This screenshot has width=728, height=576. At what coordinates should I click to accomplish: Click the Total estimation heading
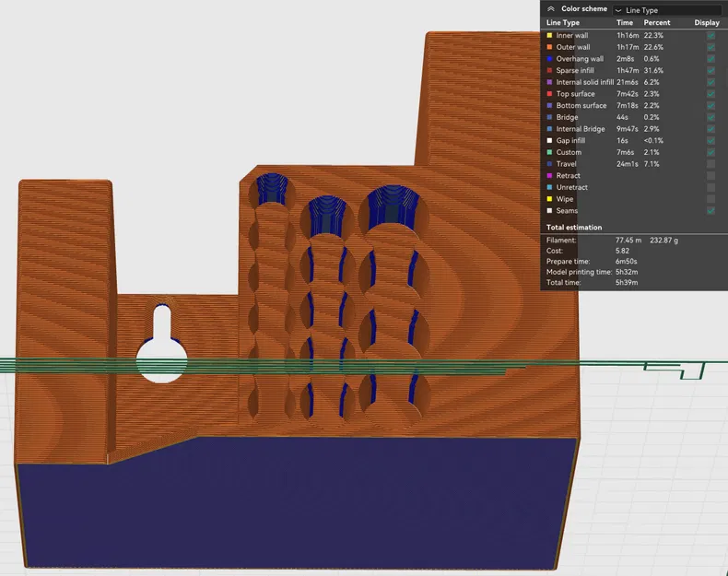click(x=574, y=228)
